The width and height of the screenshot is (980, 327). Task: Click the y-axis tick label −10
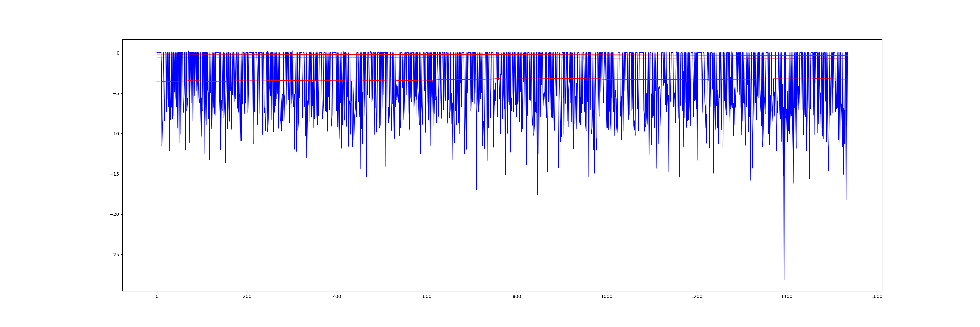115,134
